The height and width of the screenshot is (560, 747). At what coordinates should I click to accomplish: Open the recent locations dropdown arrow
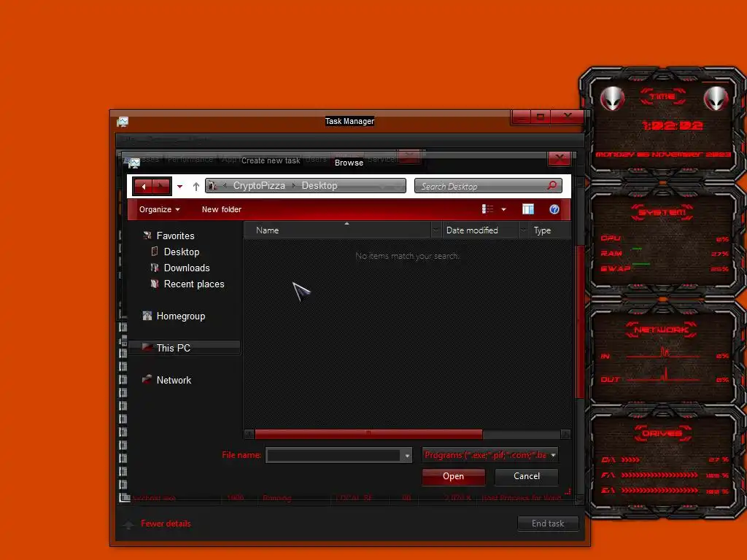coord(179,187)
